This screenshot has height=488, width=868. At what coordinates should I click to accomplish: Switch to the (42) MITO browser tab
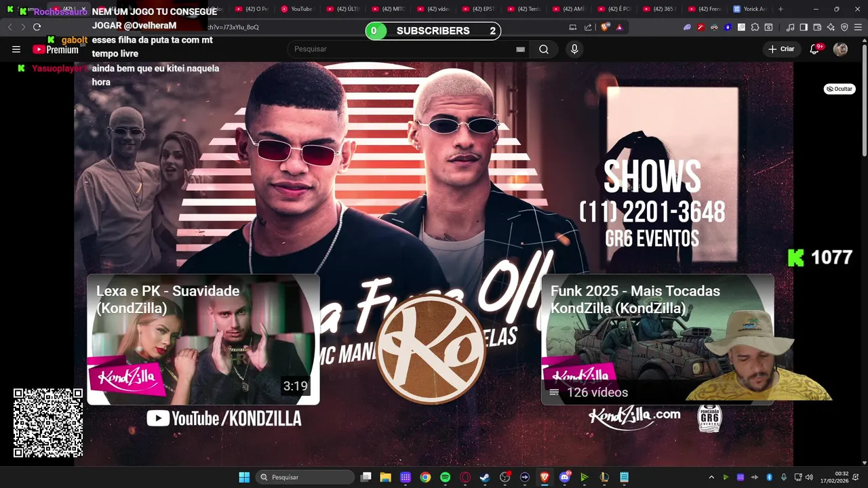pos(388,9)
